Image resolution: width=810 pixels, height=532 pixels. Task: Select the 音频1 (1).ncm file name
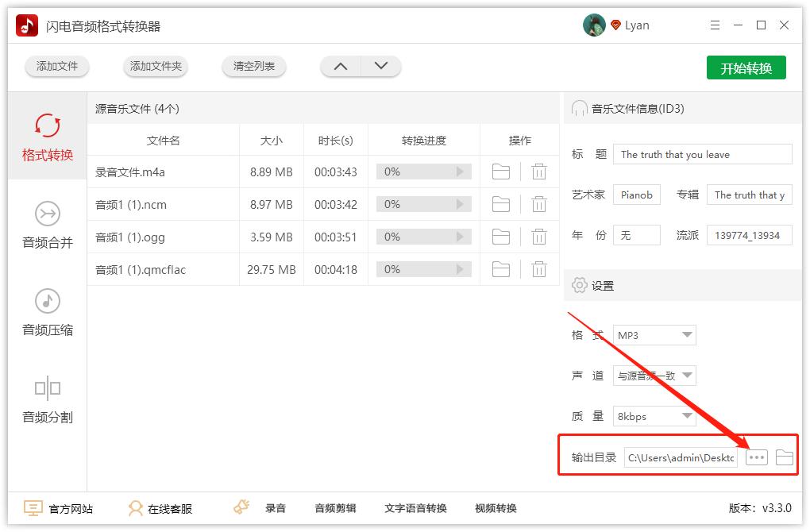pyautogui.click(x=131, y=205)
